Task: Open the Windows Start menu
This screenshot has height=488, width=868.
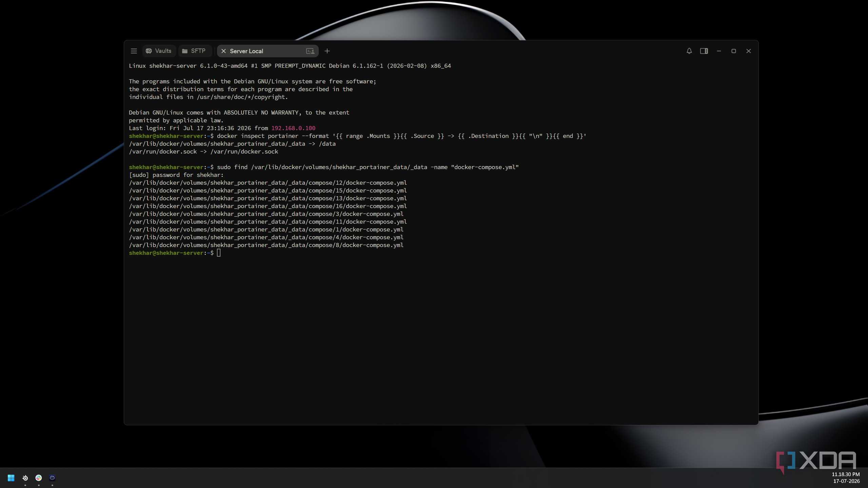Action: click(x=11, y=478)
